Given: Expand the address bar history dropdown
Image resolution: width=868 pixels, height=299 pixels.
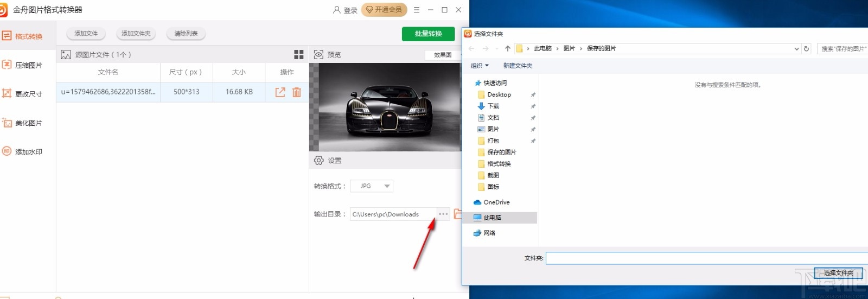Looking at the screenshot, I should tap(796, 49).
